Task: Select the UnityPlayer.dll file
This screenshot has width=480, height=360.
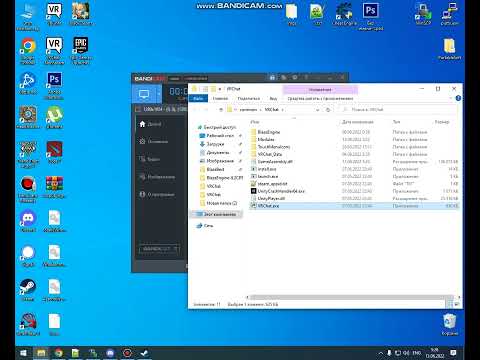Action: click(268, 198)
